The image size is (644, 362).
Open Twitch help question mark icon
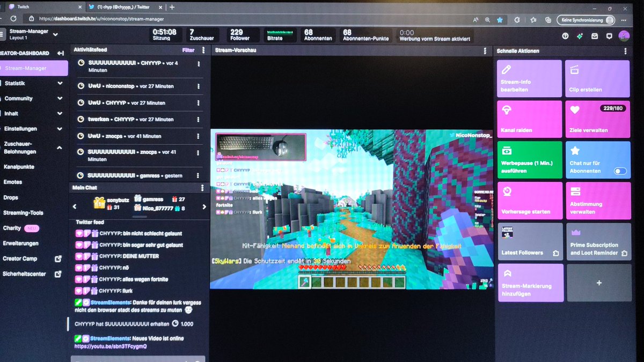(x=565, y=36)
